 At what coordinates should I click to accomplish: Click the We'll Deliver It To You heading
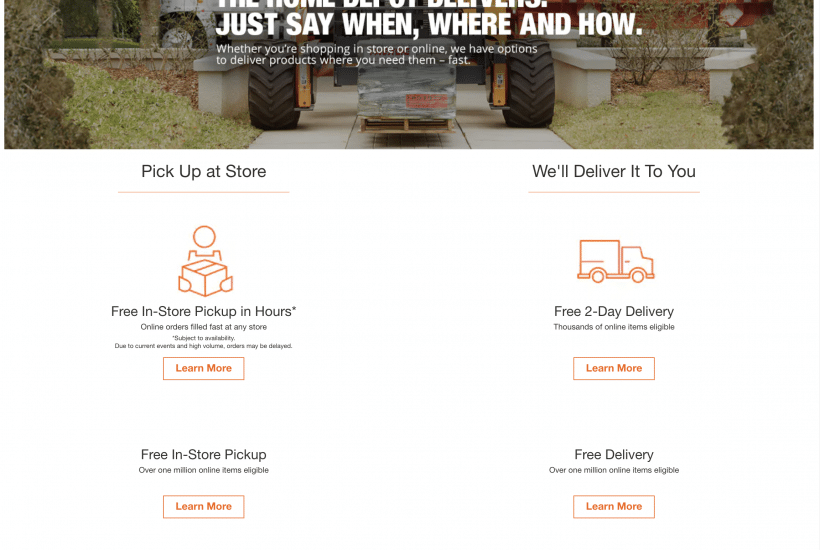point(614,171)
